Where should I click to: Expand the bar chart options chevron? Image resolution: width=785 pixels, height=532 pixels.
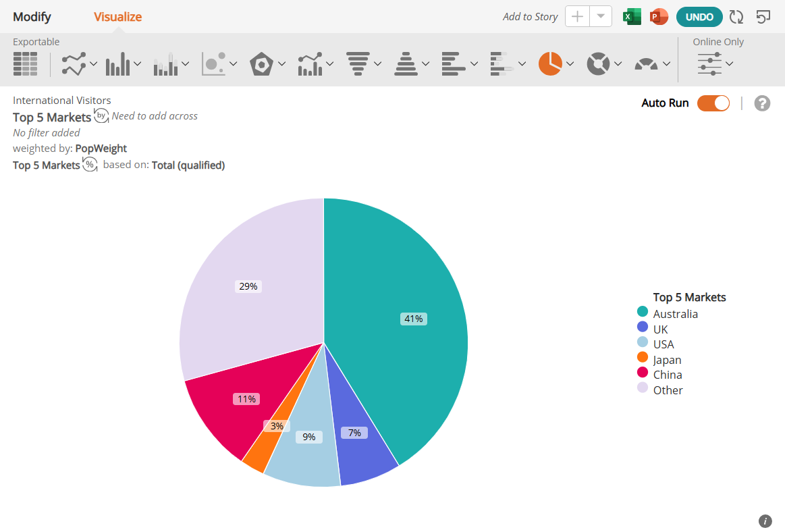pos(137,63)
